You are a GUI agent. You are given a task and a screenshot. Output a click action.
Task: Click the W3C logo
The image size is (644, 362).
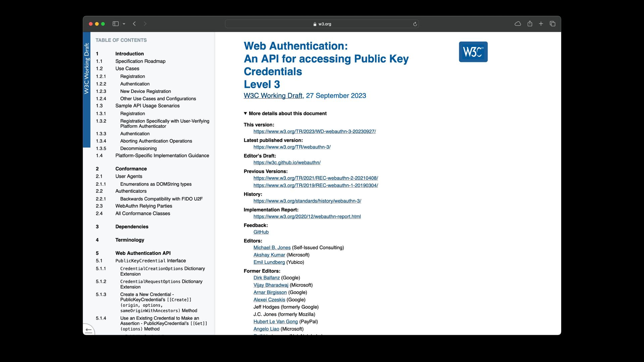tap(473, 52)
